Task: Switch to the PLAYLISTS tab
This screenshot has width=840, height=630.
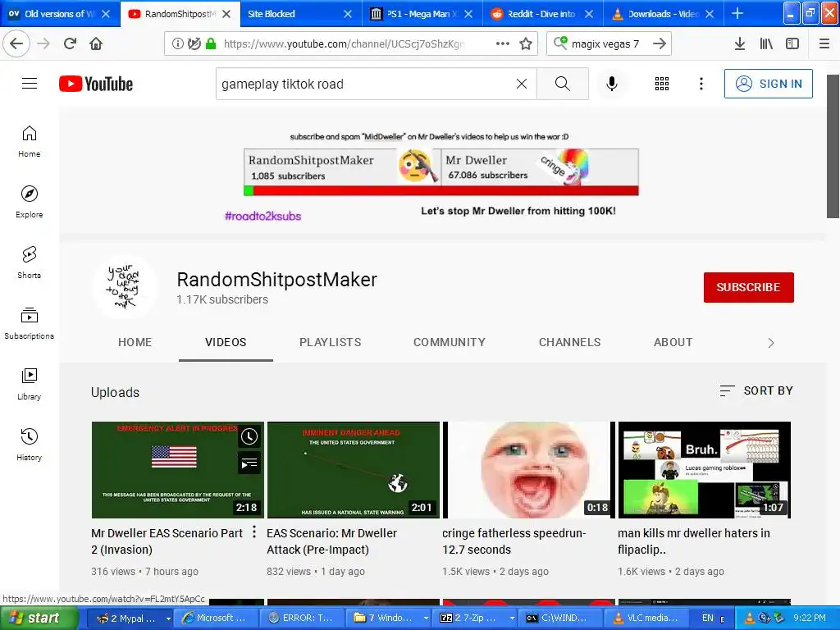Action: click(330, 342)
